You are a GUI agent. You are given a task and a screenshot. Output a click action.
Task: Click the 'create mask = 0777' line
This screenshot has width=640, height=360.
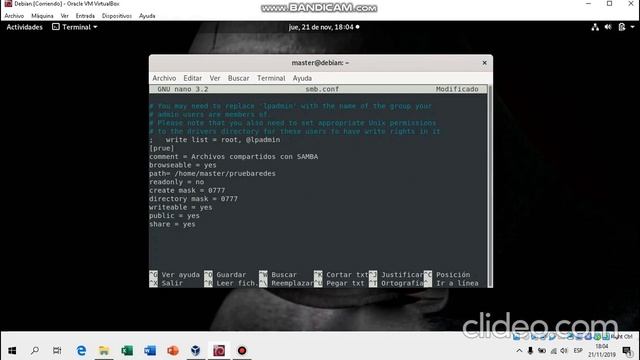[x=187, y=191]
